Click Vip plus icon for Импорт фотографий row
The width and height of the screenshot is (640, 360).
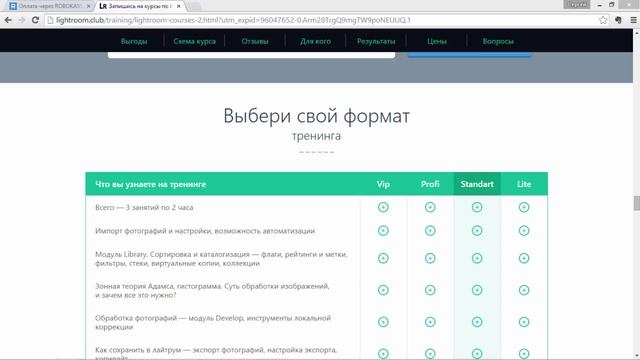click(383, 231)
